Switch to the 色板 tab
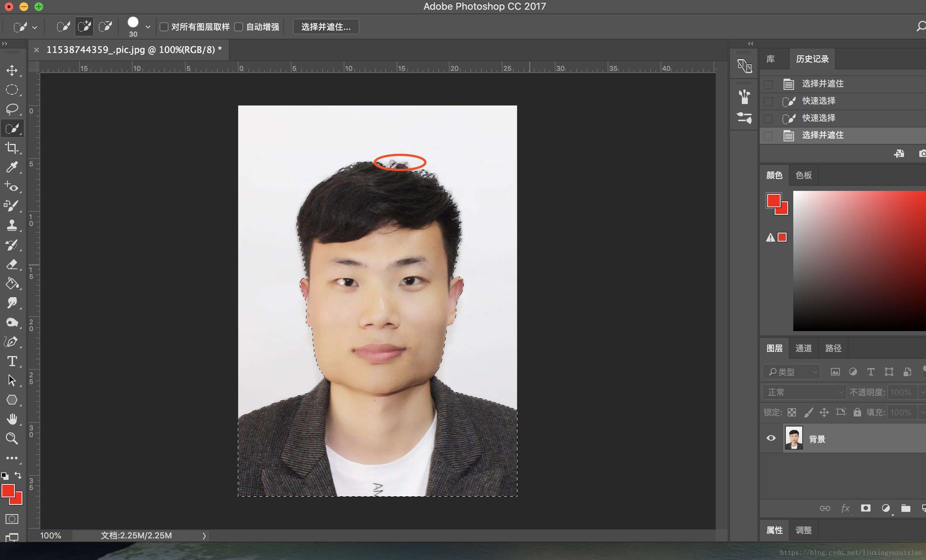The image size is (926, 560). pos(803,176)
